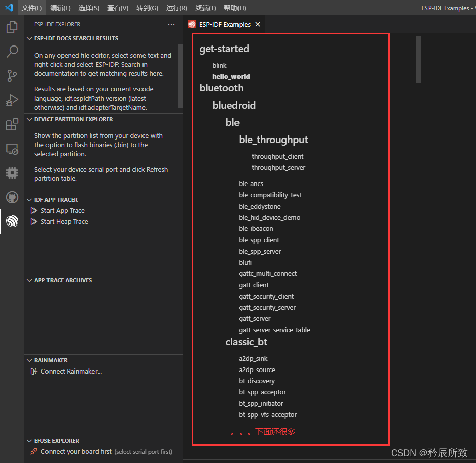
Task: Click Start App Trace
Action: [63, 210]
